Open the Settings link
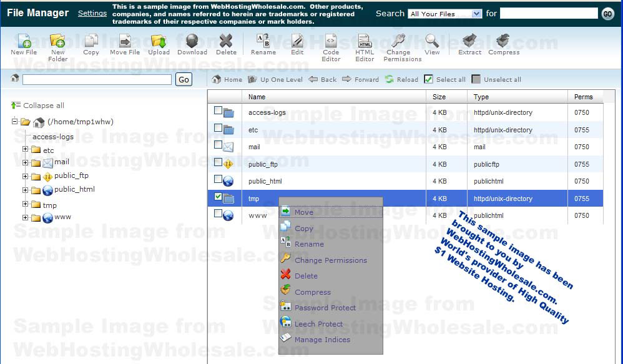The height and width of the screenshot is (364, 623). coord(92,13)
